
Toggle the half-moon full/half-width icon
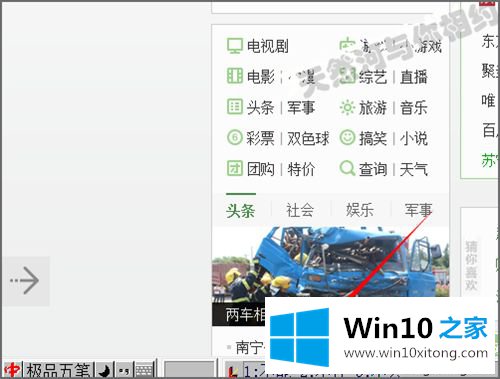[105, 370]
